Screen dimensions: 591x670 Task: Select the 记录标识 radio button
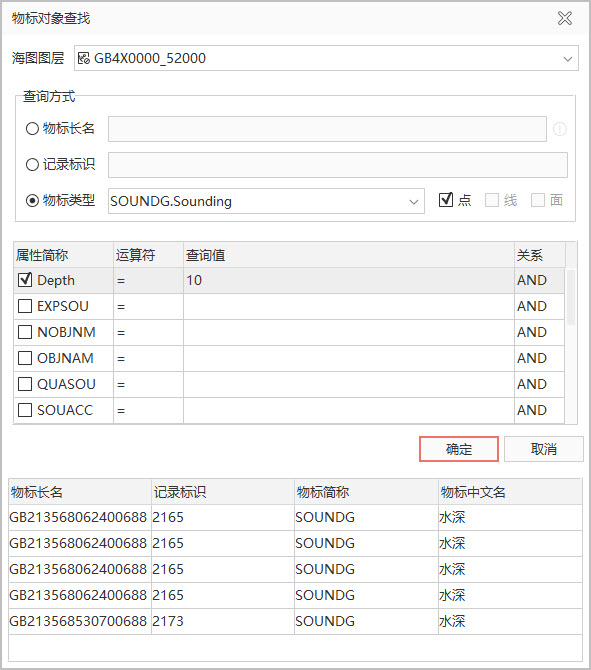pos(32,165)
